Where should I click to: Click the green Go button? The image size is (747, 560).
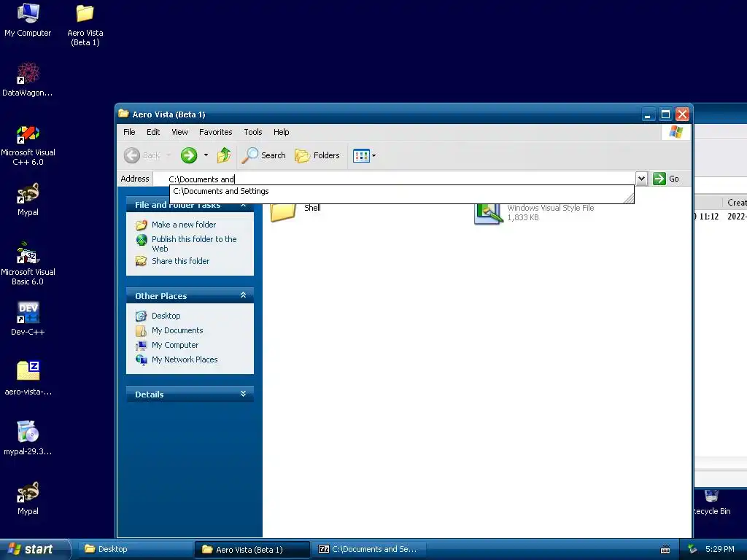click(x=666, y=179)
